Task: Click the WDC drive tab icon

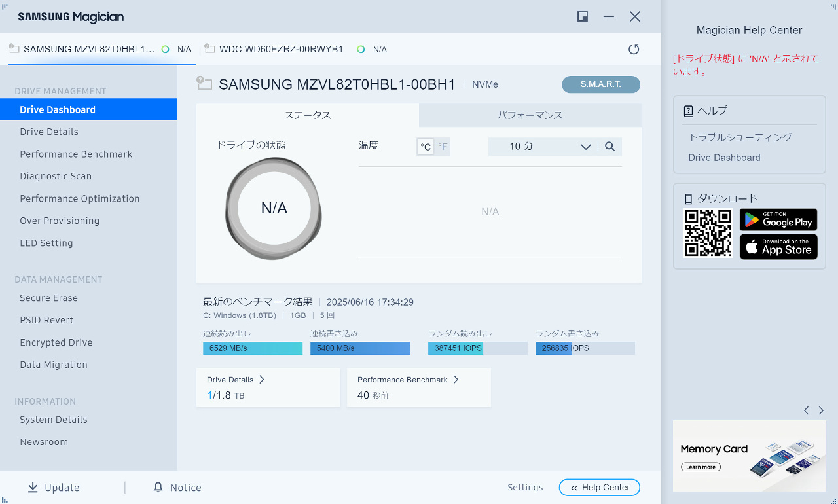Action: click(209, 48)
